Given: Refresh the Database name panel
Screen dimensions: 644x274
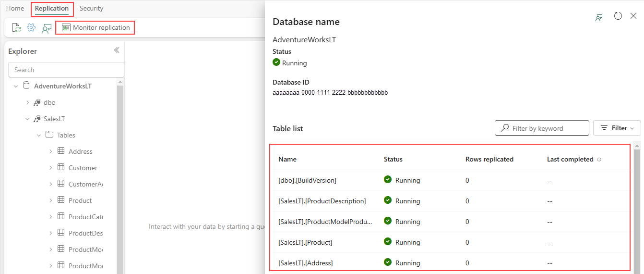Looking at the screenshot, I should [618, 16].
